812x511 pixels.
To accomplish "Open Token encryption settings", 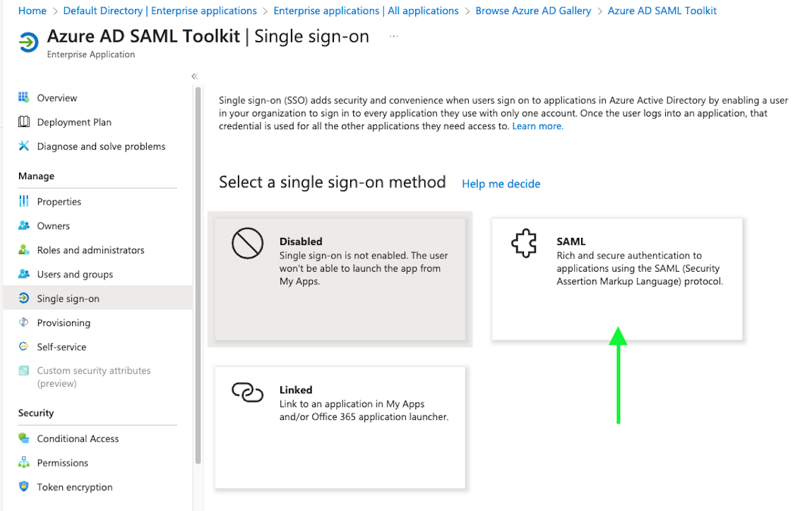I will coord(74,487).
